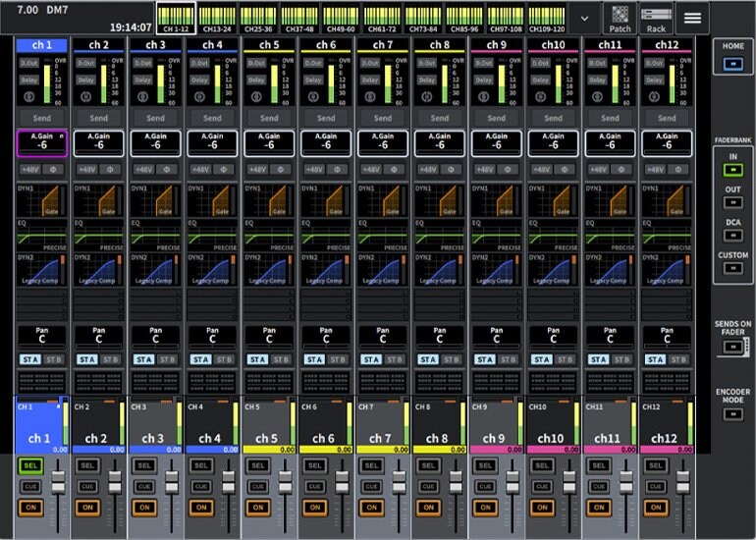The height and width of the screenshot is (540, 756).
Task: Click ch 8 direct out round icon
Action: tap(427, 96)
